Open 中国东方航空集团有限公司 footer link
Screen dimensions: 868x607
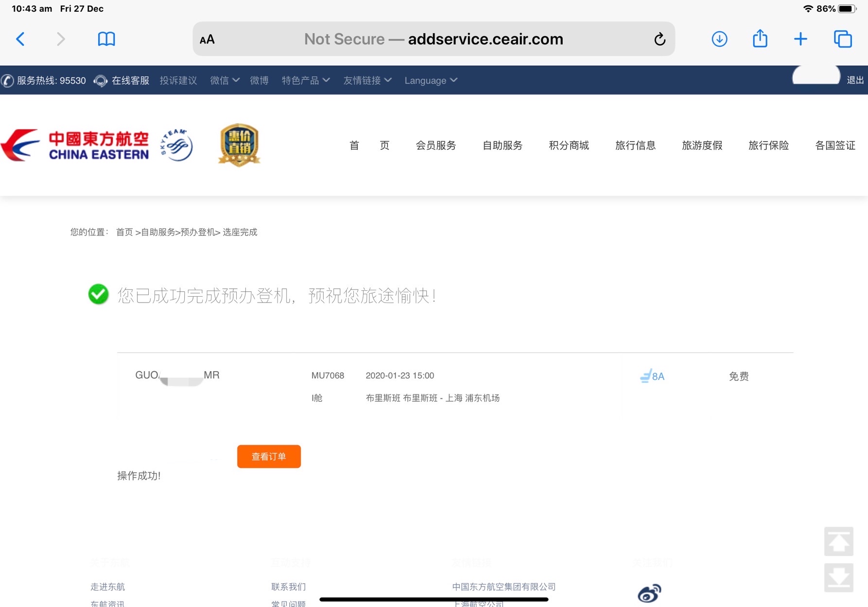[x=504, y=587]
